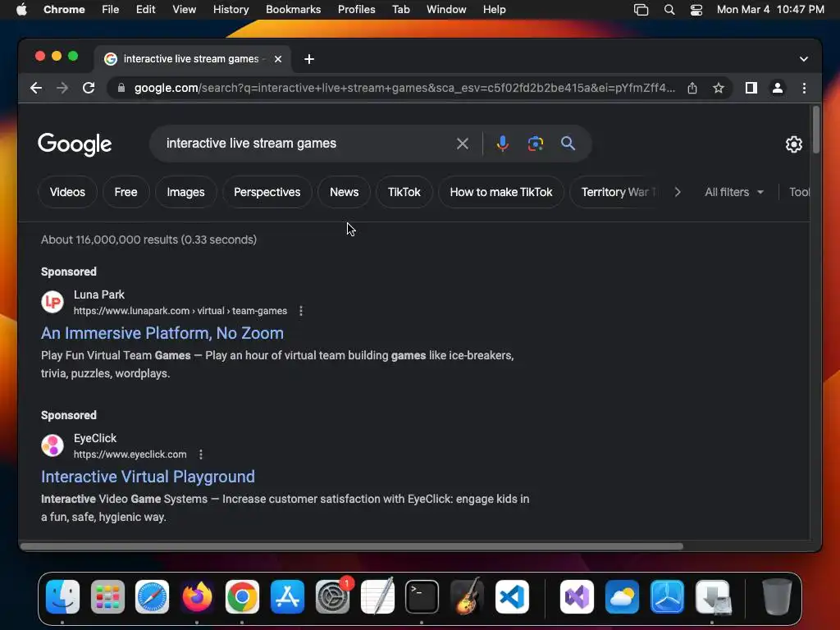Screen dimensions: 840x630
Task: Open the Profiles menu
Action: coord(356,10)
